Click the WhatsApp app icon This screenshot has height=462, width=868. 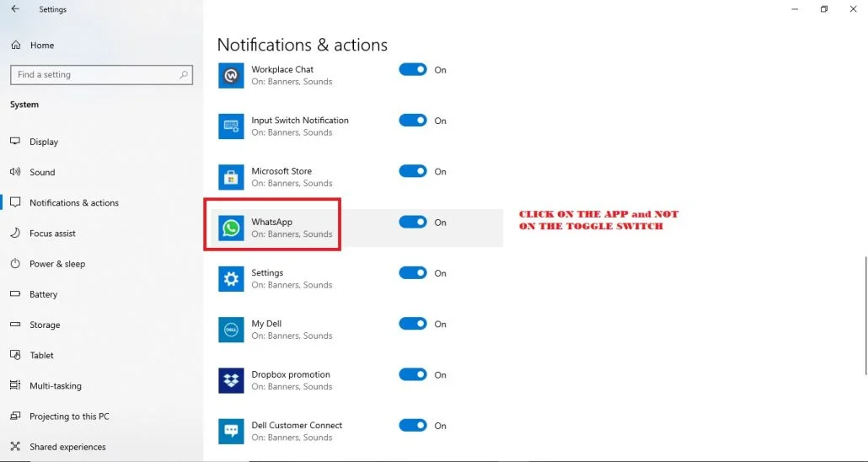[231, 228]
